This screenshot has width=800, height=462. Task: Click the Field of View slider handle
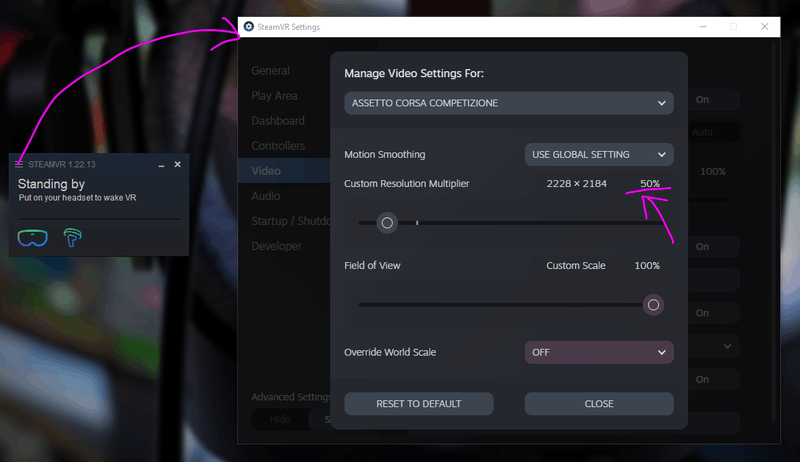653,305
